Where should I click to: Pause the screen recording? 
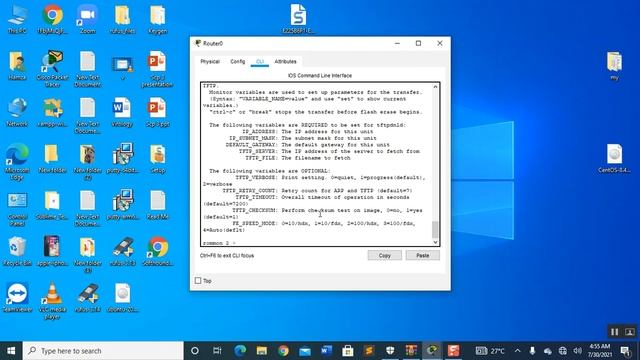click(x=614, y=332)
